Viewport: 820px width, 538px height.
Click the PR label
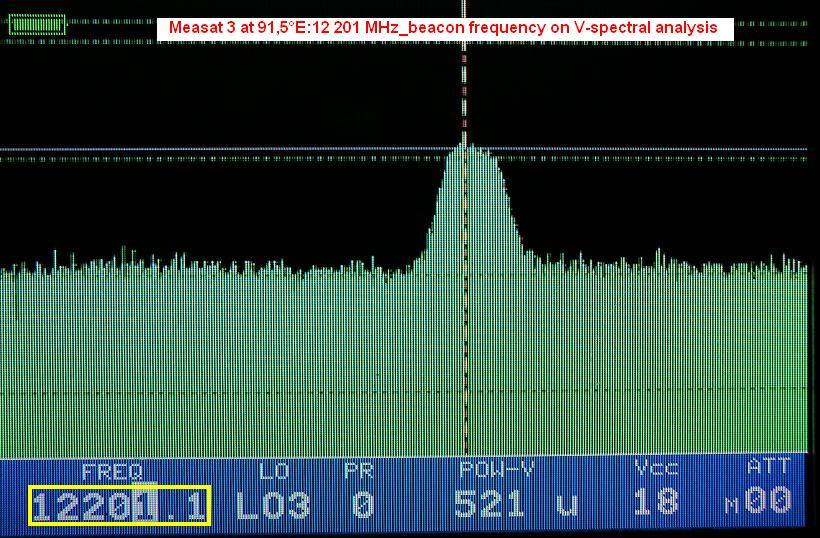[x=358, y=471]
